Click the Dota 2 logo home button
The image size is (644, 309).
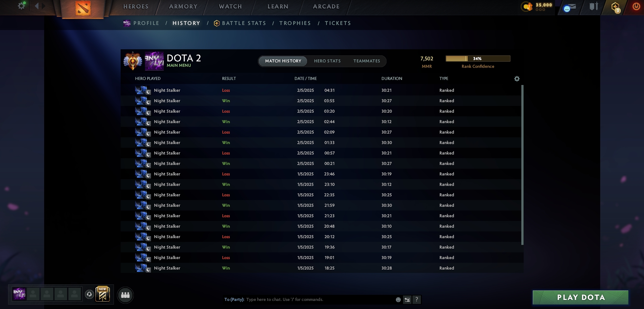pyautogui.click(x=83, y=8)
